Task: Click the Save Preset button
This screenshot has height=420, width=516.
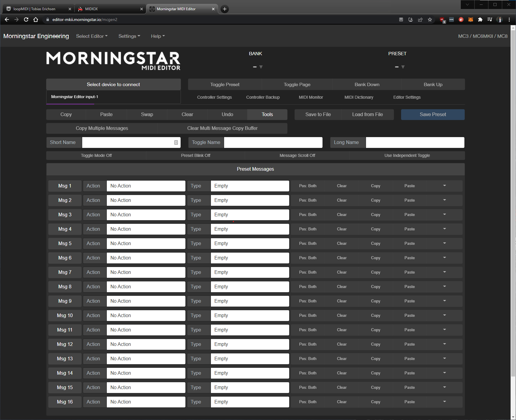Action: click(x=433, y=115)
